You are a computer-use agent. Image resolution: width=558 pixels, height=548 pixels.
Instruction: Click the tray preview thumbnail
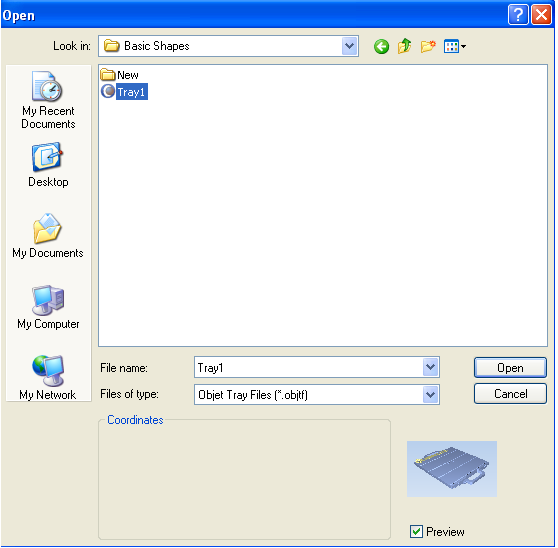(x=452, y=469)
